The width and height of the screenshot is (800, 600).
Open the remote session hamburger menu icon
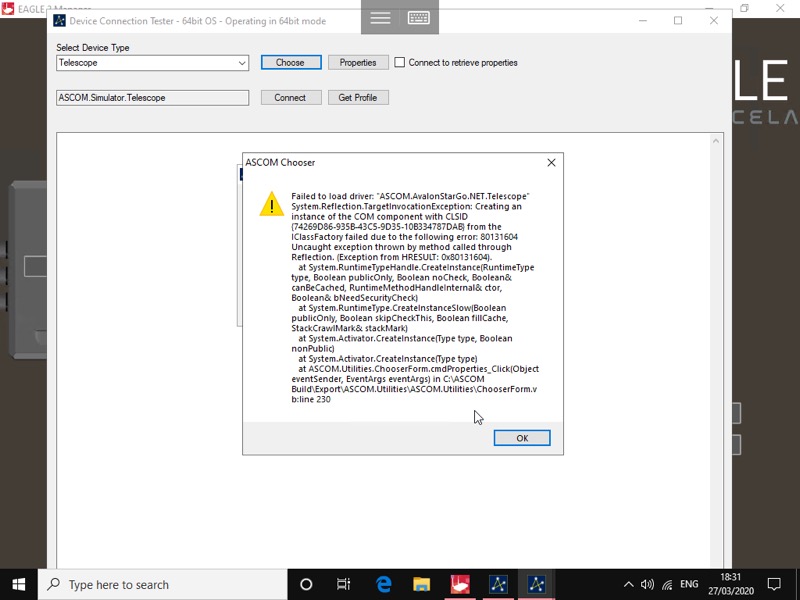[380, 18]
